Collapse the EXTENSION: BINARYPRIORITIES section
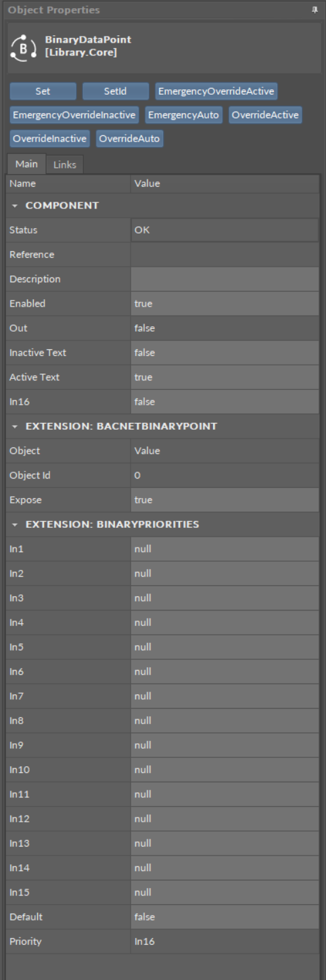Viewport: 326px width, 980px height. tap(15, 525)
